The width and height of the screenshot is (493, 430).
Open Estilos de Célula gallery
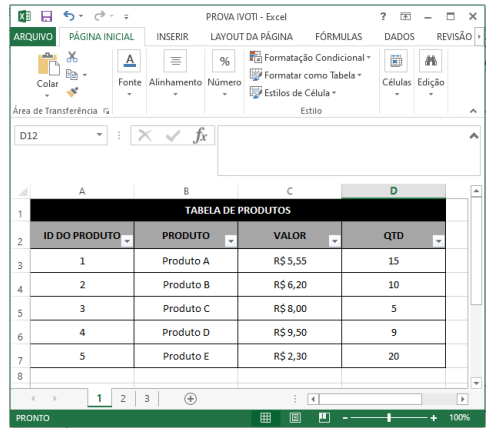293,92
